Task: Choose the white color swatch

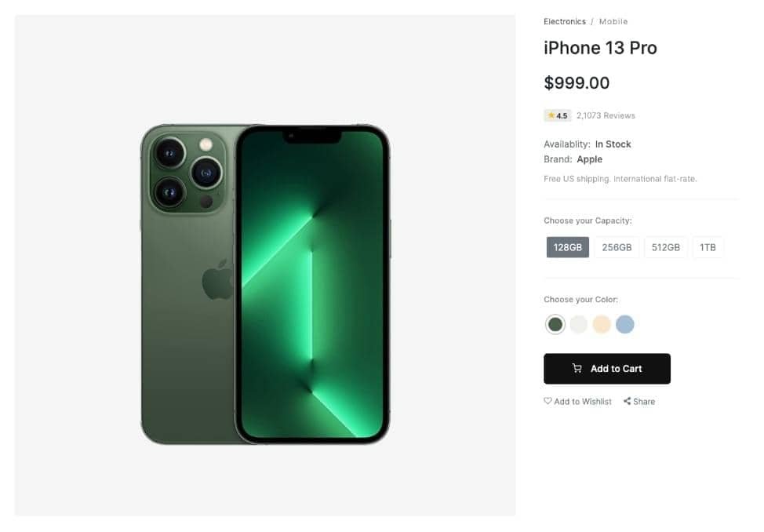Action: [x=578, y=324]
